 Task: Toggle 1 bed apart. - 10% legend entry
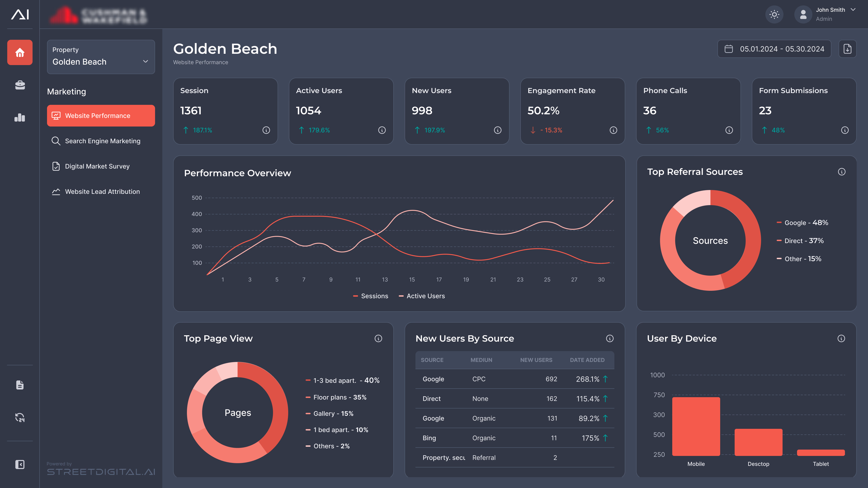click(337, 430)
